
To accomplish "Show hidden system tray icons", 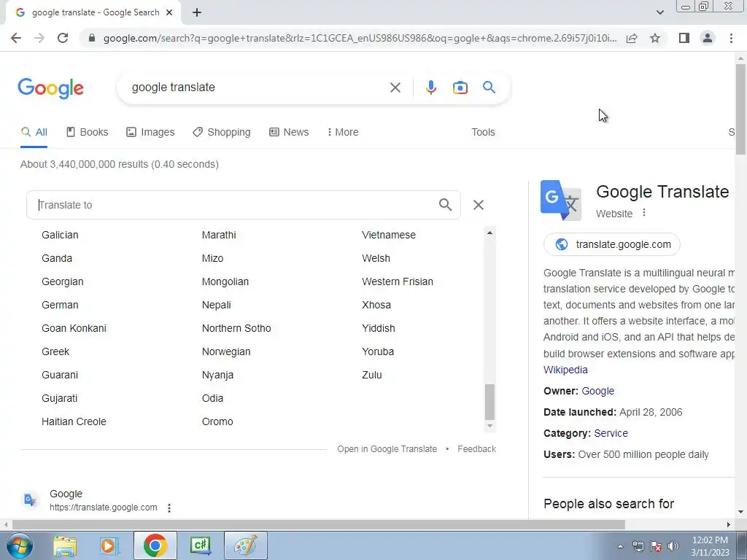I will click(x=620, y=546).
